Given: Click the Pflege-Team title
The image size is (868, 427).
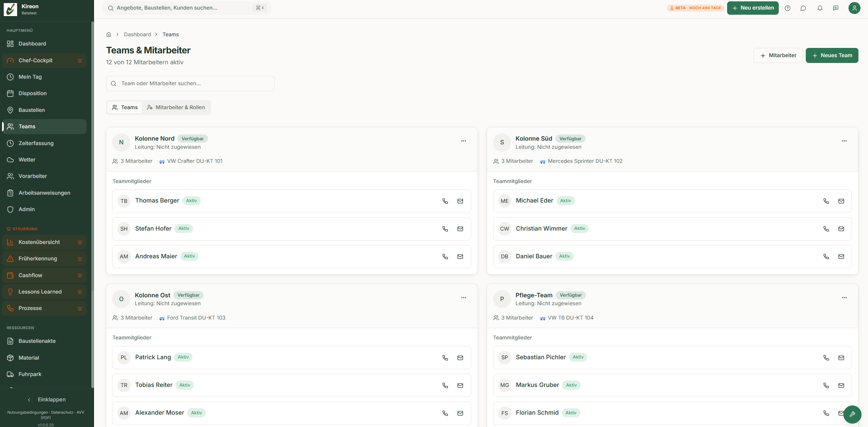Looking at the screenshot, I should (x=534, y=295).
